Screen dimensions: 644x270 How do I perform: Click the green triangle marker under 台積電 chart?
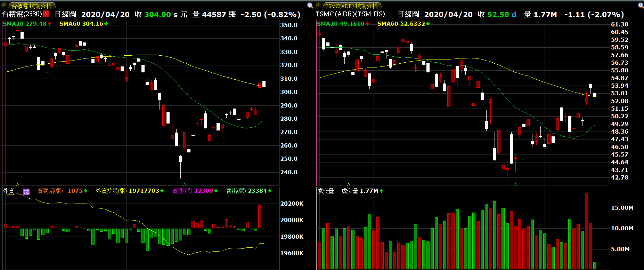click(x=185, y=184)
